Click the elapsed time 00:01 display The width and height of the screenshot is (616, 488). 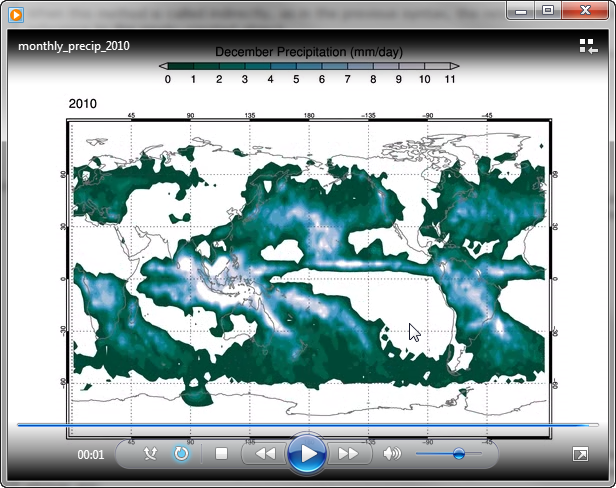pyautogui.click(x=91, y=455)
